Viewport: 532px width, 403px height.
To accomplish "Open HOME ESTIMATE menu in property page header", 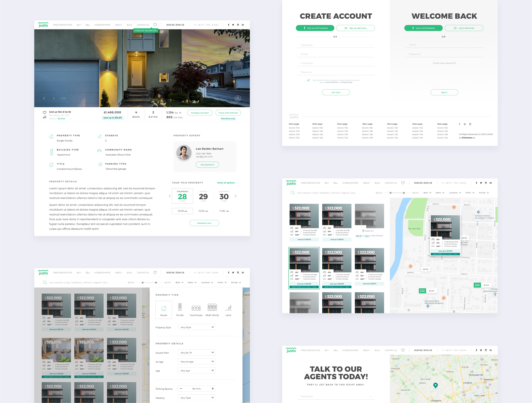I will [x=102, y=25].
